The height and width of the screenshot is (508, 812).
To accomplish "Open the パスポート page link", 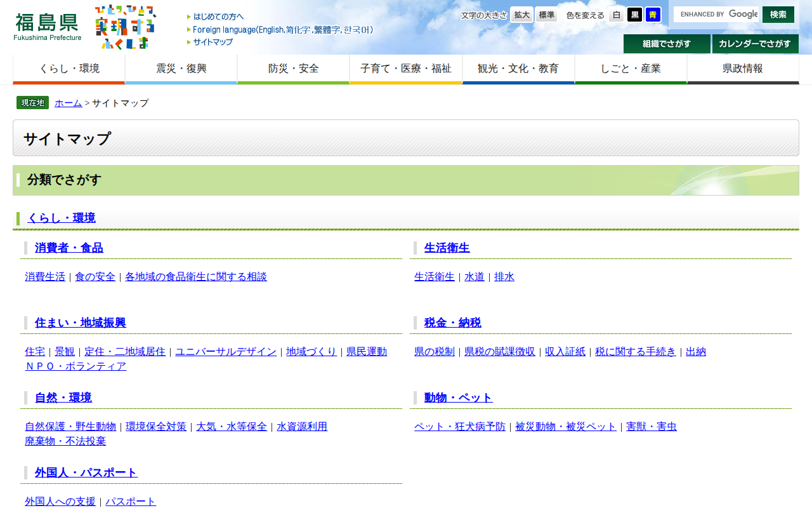I will (x=131, y=501).
